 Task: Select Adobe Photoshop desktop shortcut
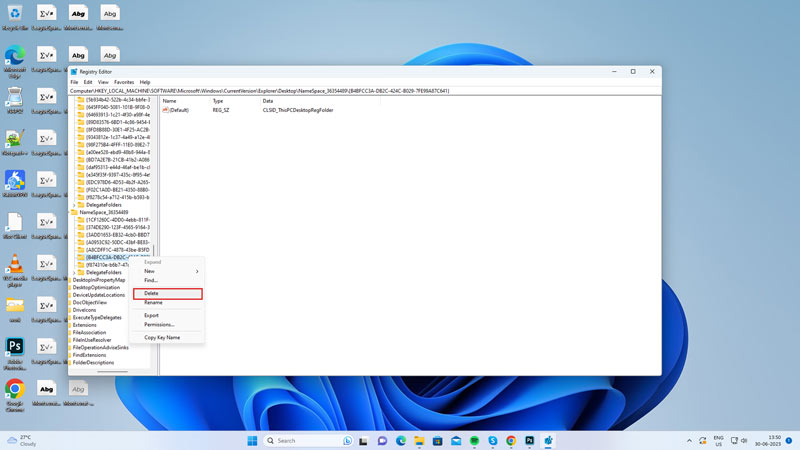pyautogui.click(x=15, y=354)
